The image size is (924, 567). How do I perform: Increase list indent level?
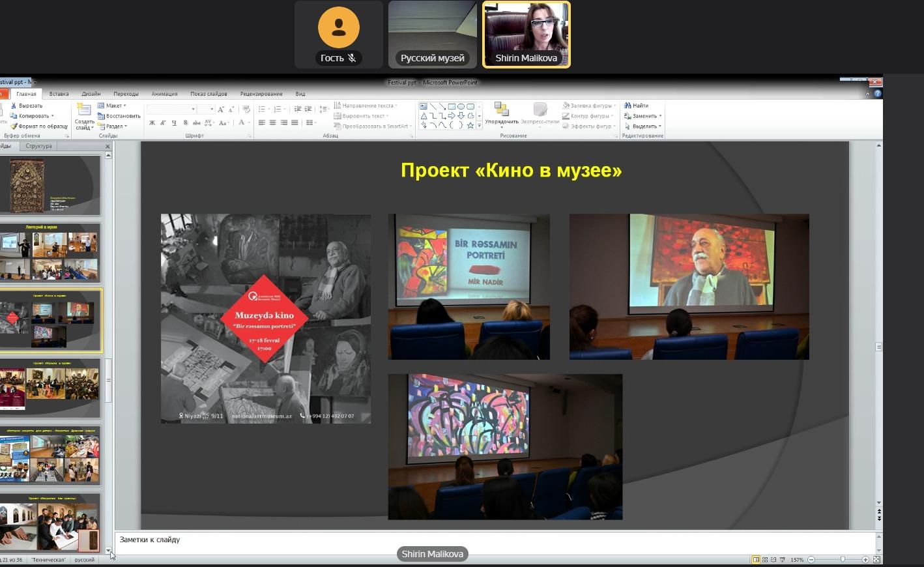click(x=308, y=109)
